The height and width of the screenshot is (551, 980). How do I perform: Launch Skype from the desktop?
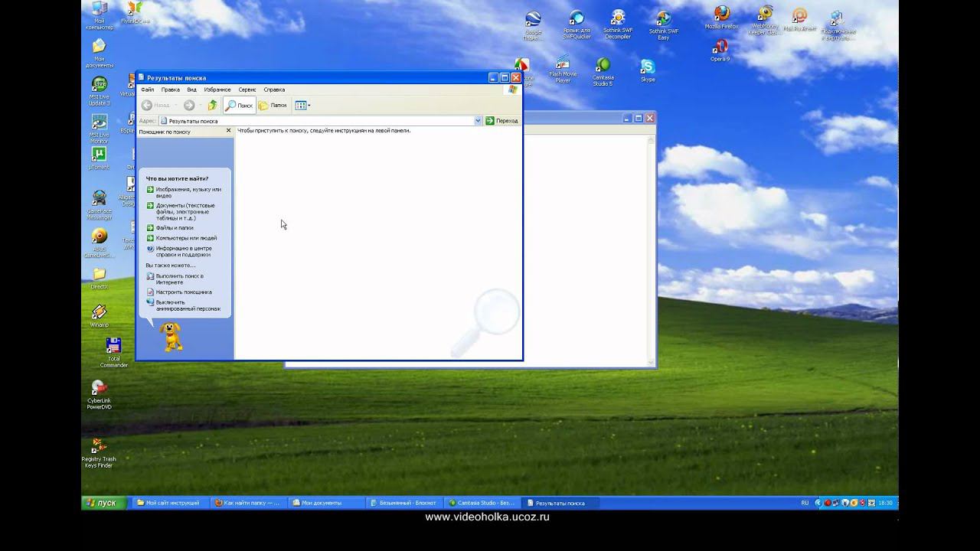click(x=648, y=70)
